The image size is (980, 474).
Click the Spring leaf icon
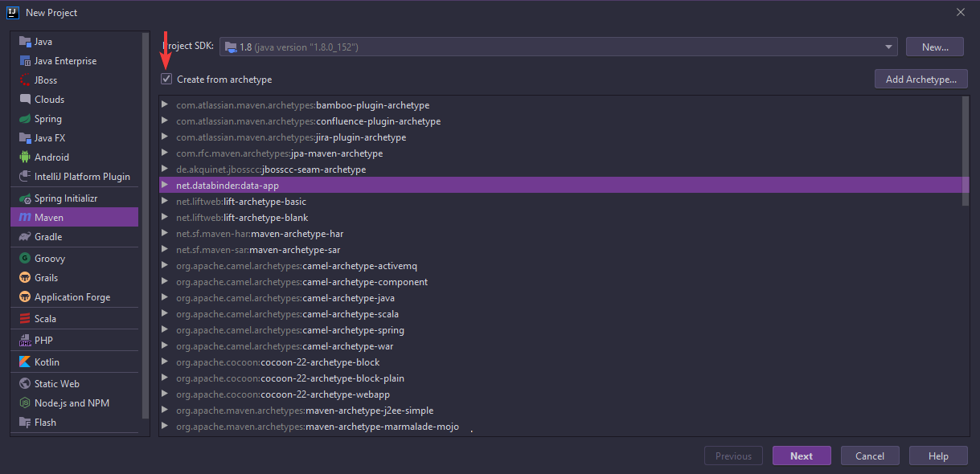pyautogui.click(x=25, y=119)
